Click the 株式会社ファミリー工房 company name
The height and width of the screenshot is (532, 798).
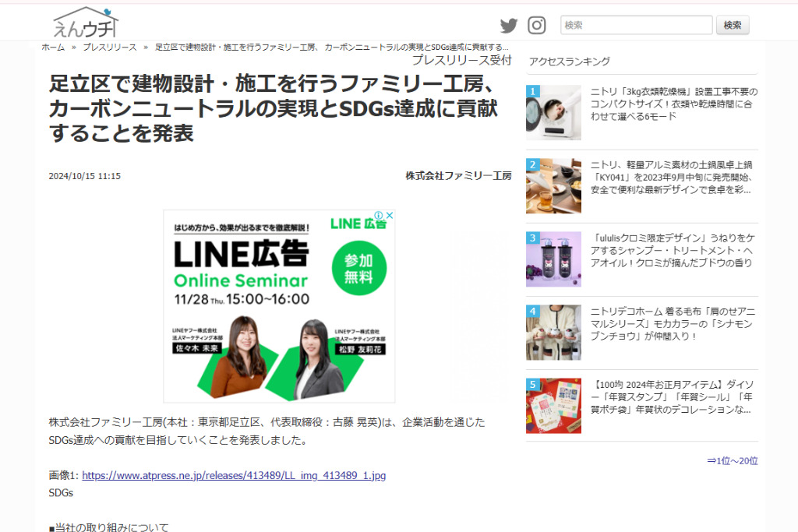[458, 176]
